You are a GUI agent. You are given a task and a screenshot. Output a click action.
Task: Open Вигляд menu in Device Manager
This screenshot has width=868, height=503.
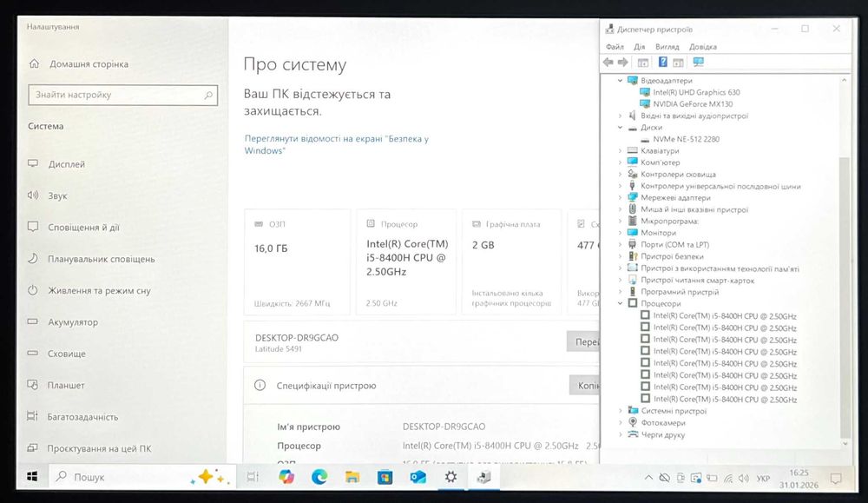pyautogui.click(x=667, y=47)
